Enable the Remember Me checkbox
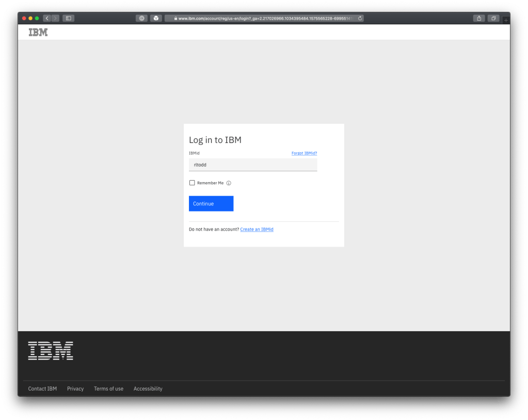The height and width of the screenshot is (420, 528). pos(192,183)
